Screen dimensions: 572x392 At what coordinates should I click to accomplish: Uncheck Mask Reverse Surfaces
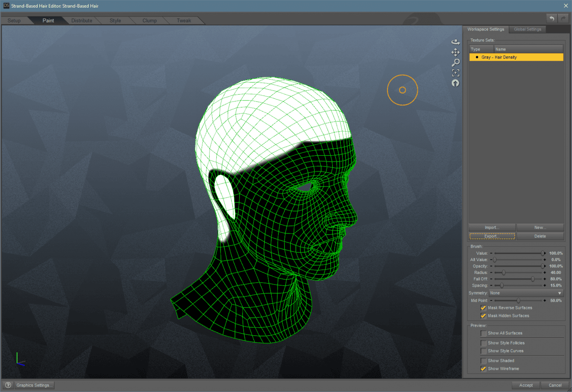coord(483,308)
